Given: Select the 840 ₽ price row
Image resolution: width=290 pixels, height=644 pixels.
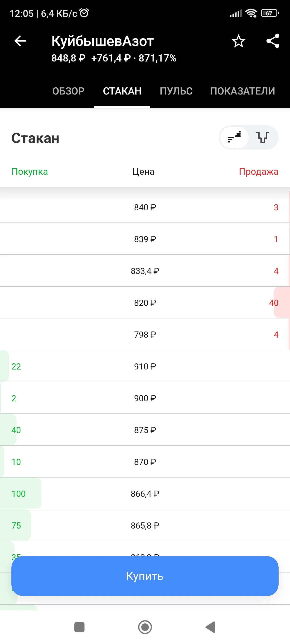Looking at the screenshot, I should [x=145, y=207].
